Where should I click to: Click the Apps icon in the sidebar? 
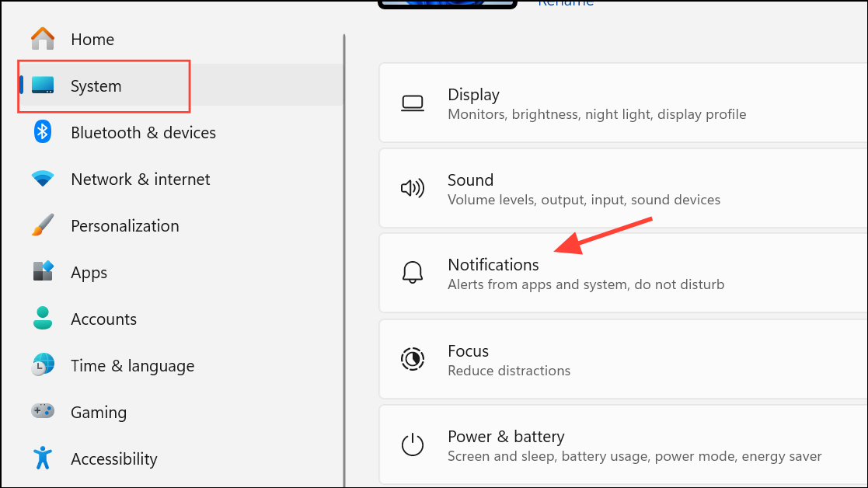point(43,272)
